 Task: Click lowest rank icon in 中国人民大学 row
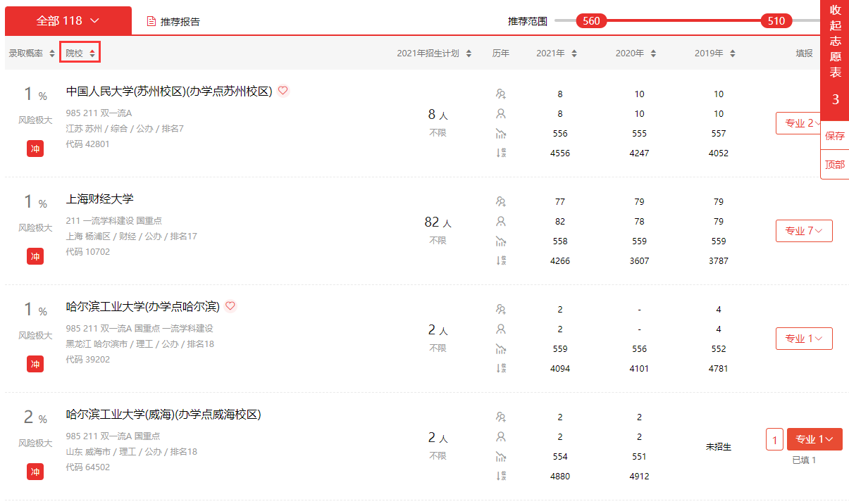pos(501,153)
